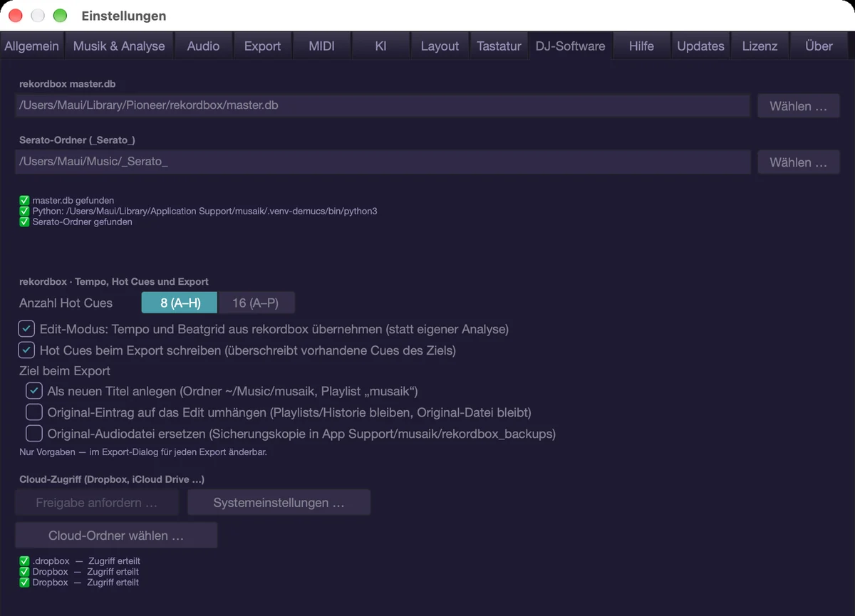Viewport: 855px width, 616px height.
Task: Enable Original-Eintrag auf das Edit umhängen
Action: pyautogui.click(x=34, y=412)
